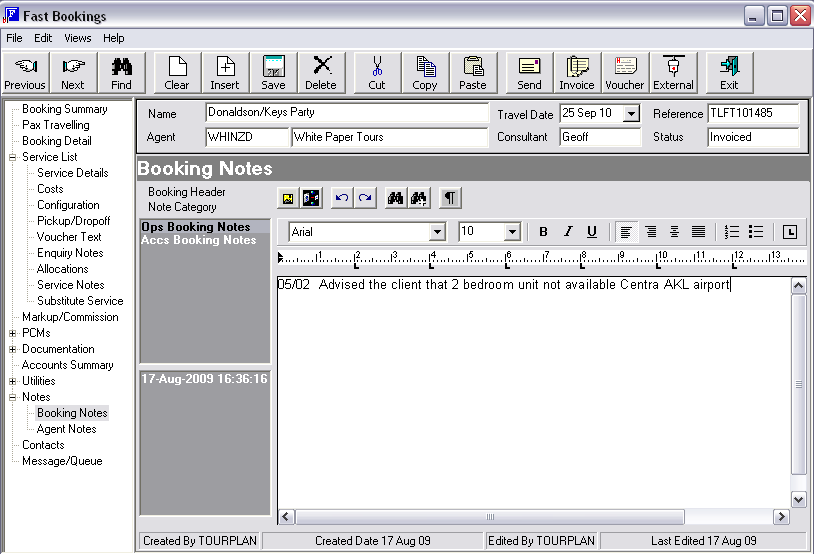Image resolution: width=814 pixels, height=554 pixels.
Task: Open the Views menu
Action: [78, 38]
